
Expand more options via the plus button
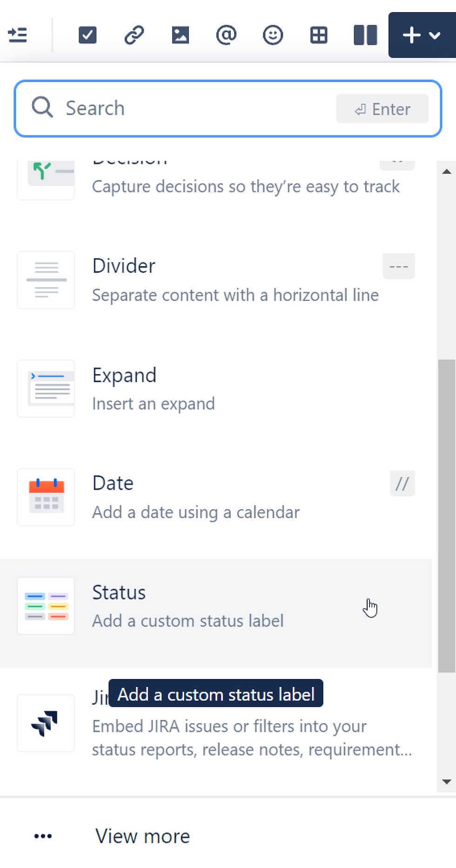pos(411,35)
